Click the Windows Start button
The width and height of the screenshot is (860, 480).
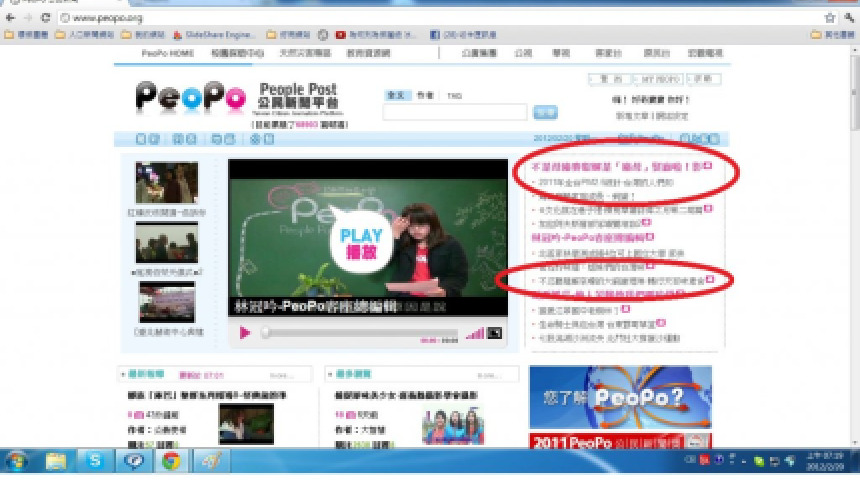pyautogui.click(x=17, y=461)
